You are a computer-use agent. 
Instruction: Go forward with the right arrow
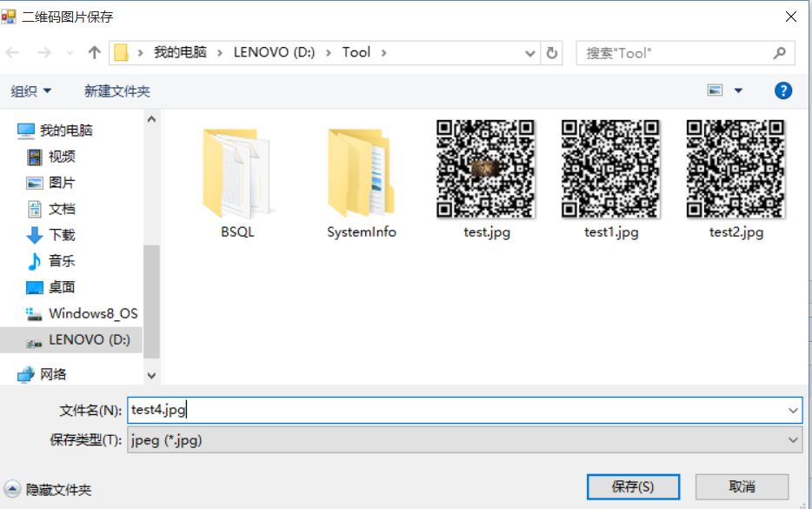[44, 52]
